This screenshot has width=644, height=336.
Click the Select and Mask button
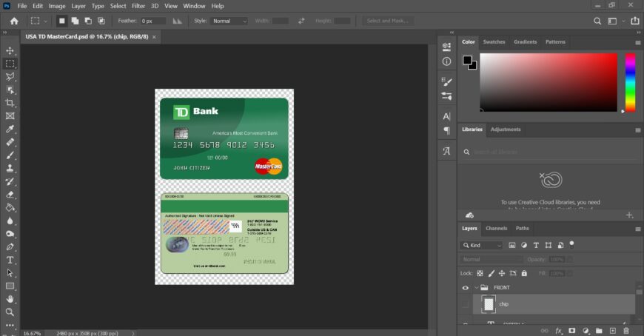[x=388, y=21]
